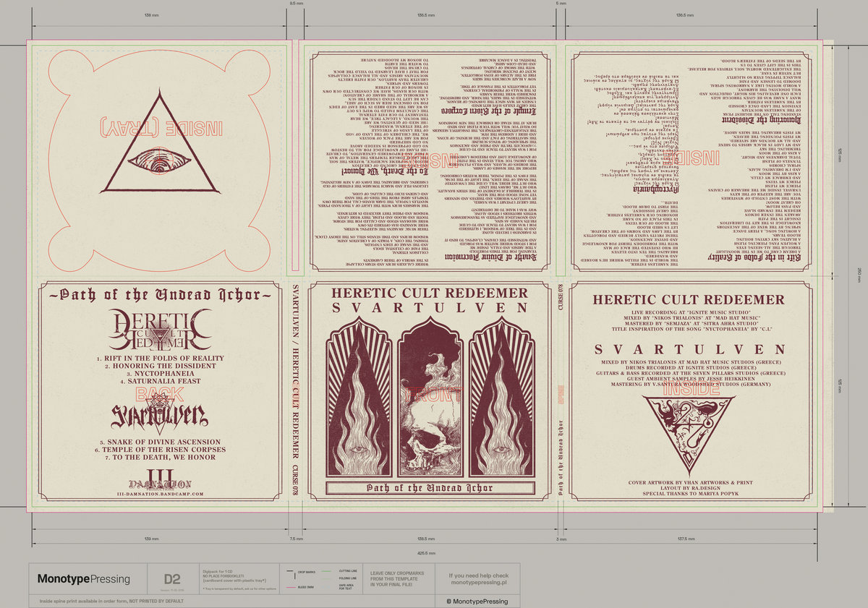Click the MonotypePressing logo in the footer
Screen dimensions: 868x608
pyautogui.click(x=84, y=578)
